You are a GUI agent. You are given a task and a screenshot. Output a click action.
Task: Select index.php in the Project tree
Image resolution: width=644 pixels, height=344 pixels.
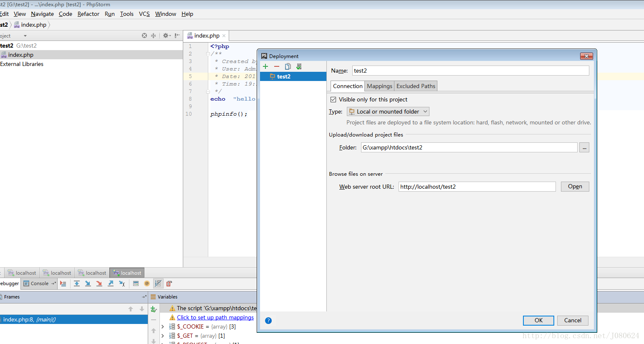[x=91, y=55]
